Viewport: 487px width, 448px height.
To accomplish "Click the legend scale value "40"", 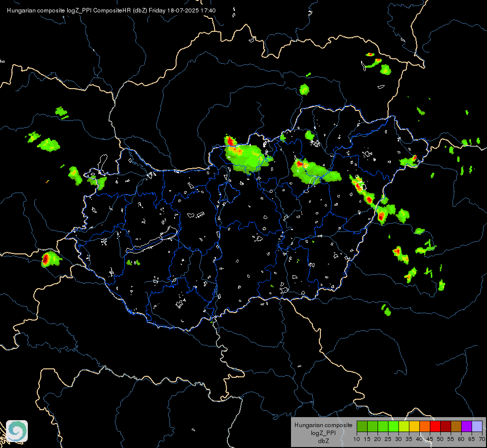I will tap(419, 439).
